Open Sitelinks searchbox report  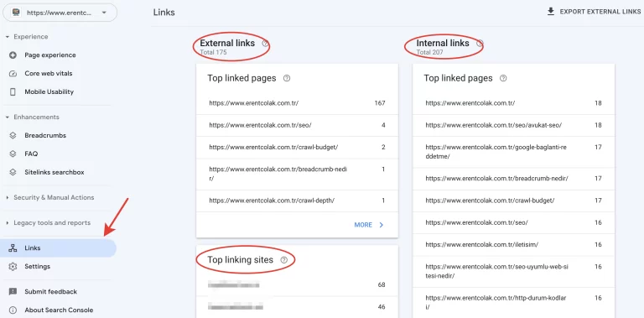[55, 173]
